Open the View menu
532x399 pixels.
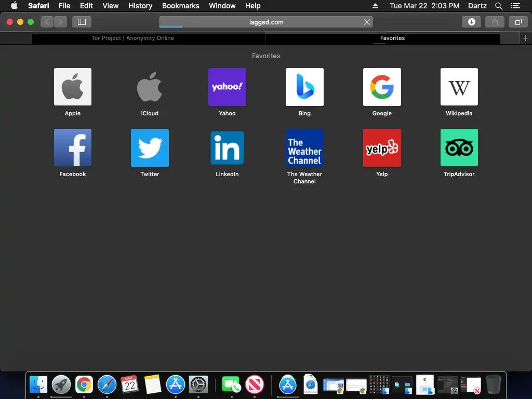point(111,6)
